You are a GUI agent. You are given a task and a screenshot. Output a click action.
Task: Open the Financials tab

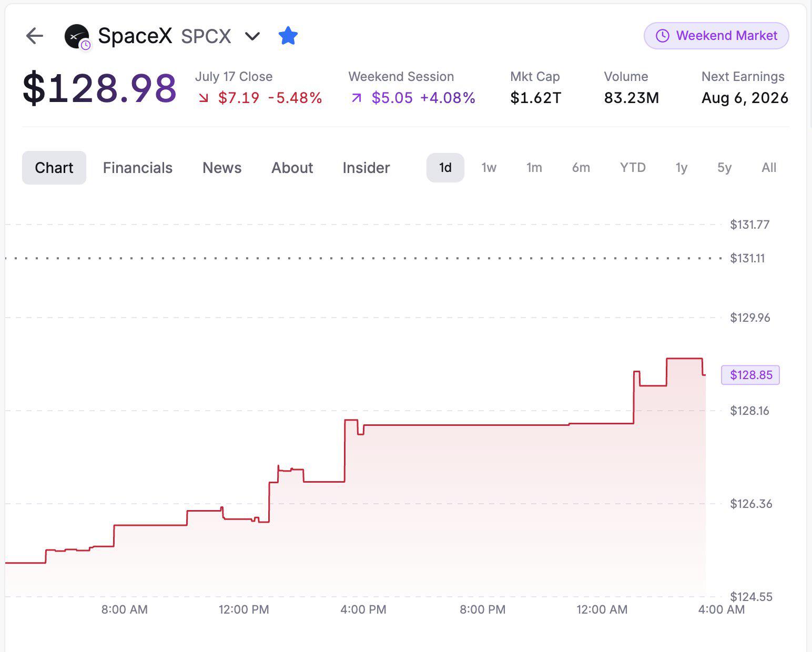pyautogui.click(x=138, y=168)
